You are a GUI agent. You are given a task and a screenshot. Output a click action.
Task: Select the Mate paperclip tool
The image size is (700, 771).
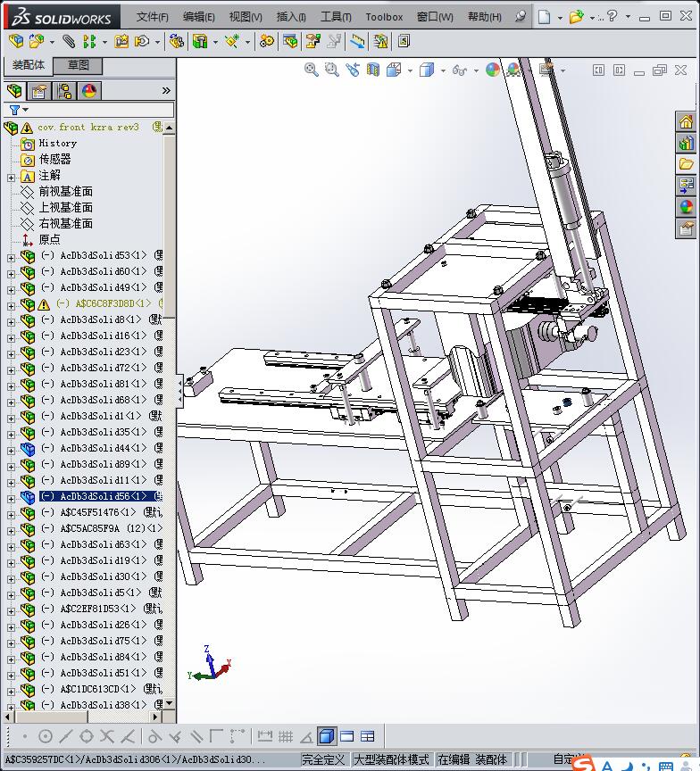pos(69,41)
